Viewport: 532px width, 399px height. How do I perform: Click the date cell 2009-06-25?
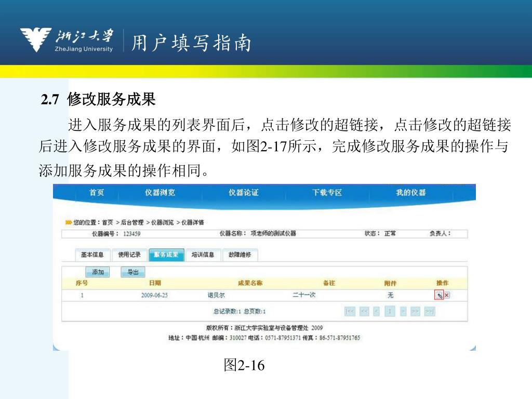[x=154, y=295]
